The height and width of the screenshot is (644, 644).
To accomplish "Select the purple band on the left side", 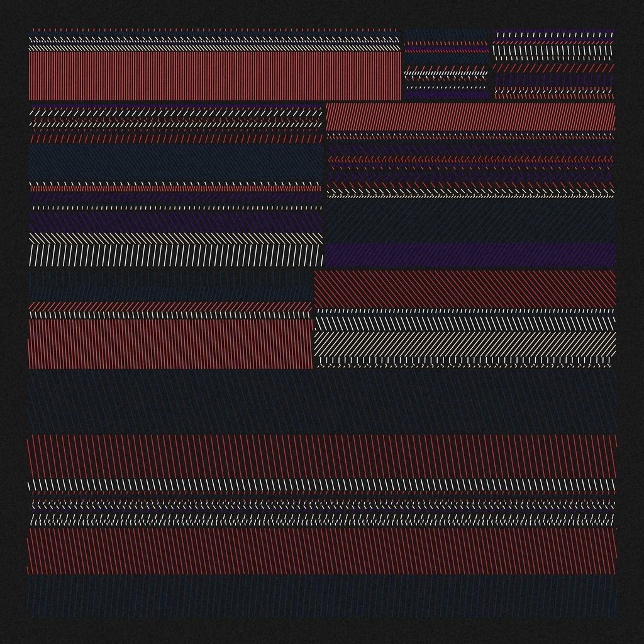I will pos(175,221).
